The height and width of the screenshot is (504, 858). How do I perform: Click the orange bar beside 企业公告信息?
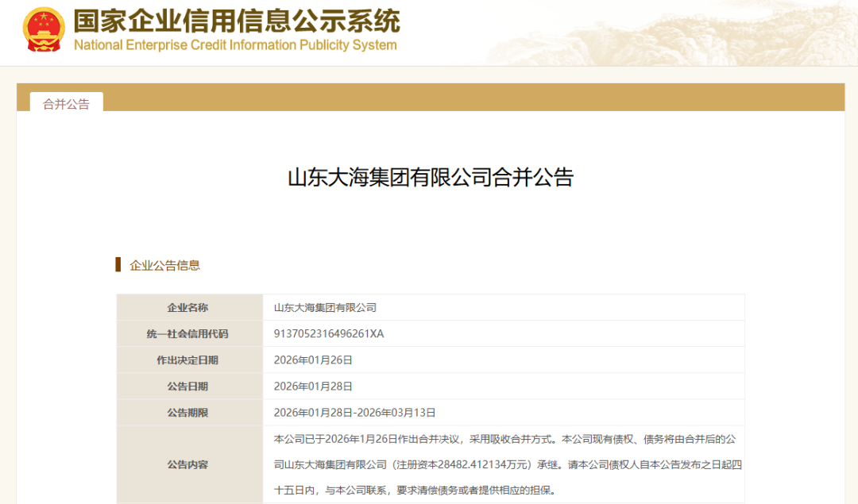click(x=118, y=265)
